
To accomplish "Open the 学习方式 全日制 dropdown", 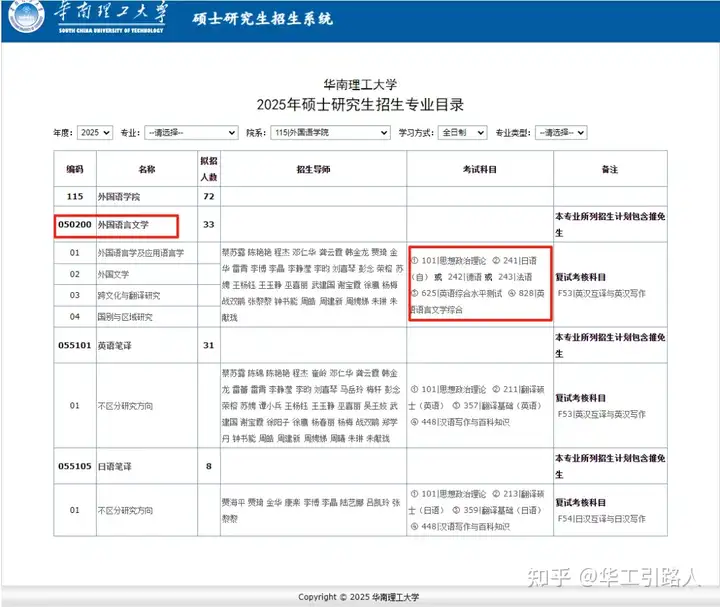I will point(462,133).
